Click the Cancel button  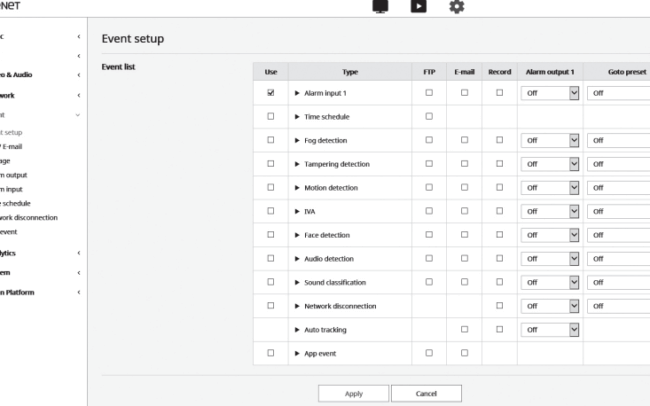tap(426, 394)
